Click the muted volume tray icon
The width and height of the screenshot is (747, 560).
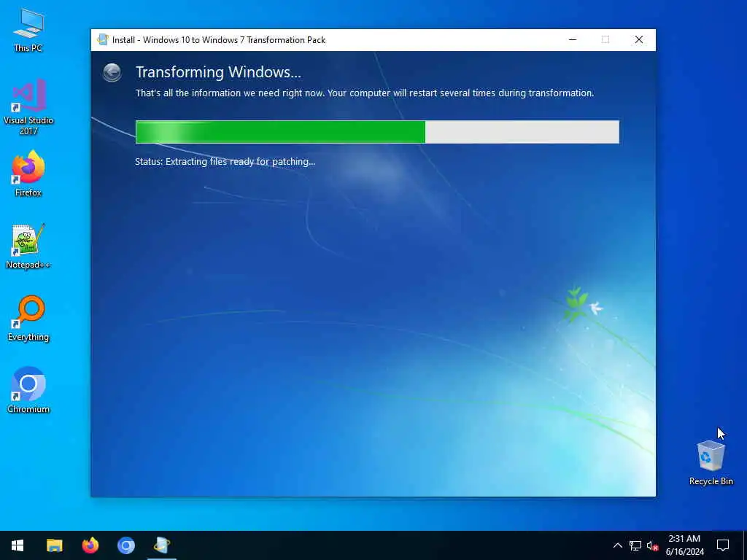tap(652, 545)
